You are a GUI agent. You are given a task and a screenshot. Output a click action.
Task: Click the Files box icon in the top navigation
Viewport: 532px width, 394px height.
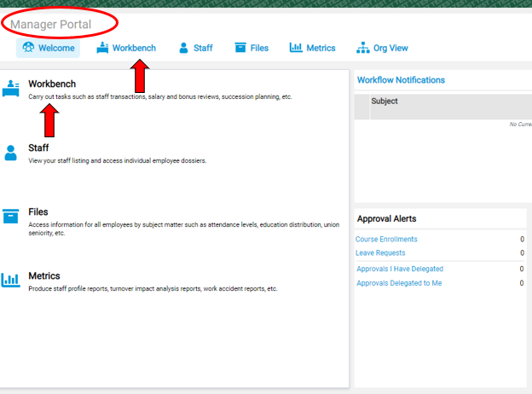click(240, 48)
